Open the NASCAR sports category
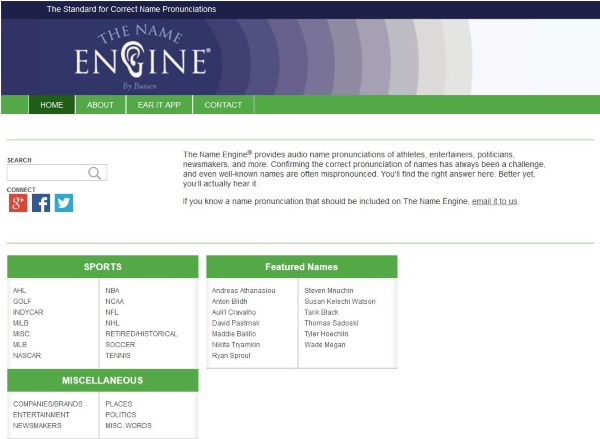The image size is (600, 439). [27, 355]
